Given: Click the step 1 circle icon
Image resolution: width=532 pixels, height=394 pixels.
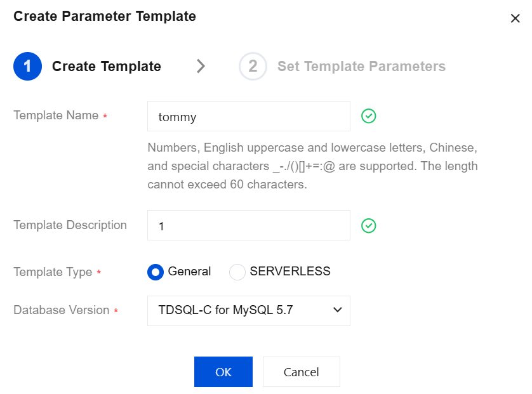Looking at the screenshot, I should (27, 67).
